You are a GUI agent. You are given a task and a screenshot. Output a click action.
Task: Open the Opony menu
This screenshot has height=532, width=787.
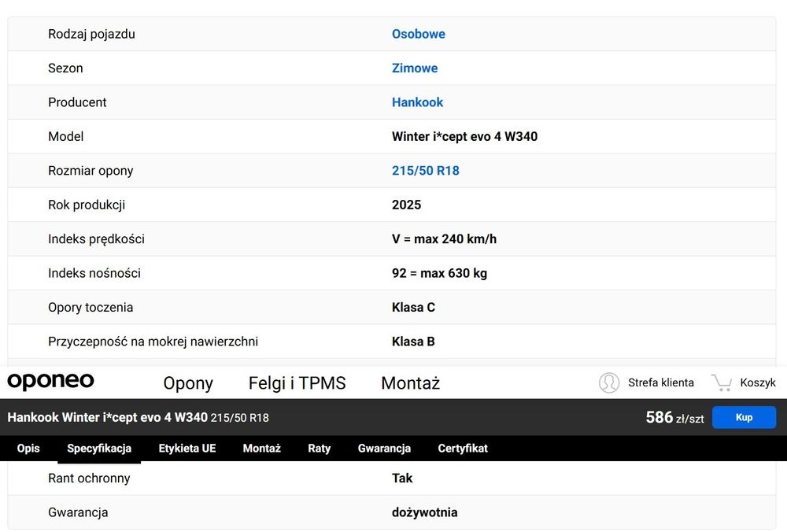tap(188, 383)
